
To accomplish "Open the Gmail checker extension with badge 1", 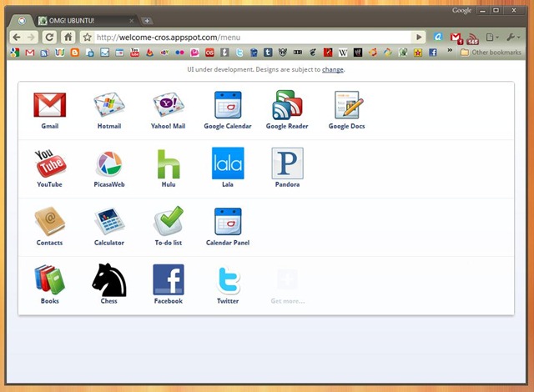I will pyautogui.click(x=456, y=38).
